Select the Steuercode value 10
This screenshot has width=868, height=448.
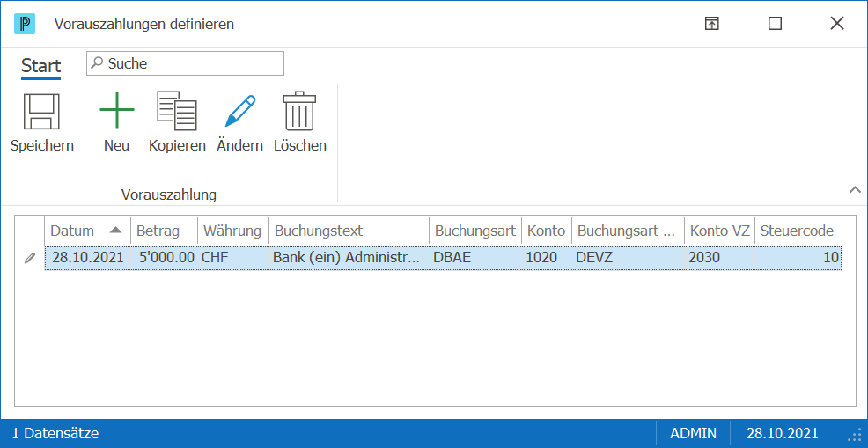[x=798, y=258]
